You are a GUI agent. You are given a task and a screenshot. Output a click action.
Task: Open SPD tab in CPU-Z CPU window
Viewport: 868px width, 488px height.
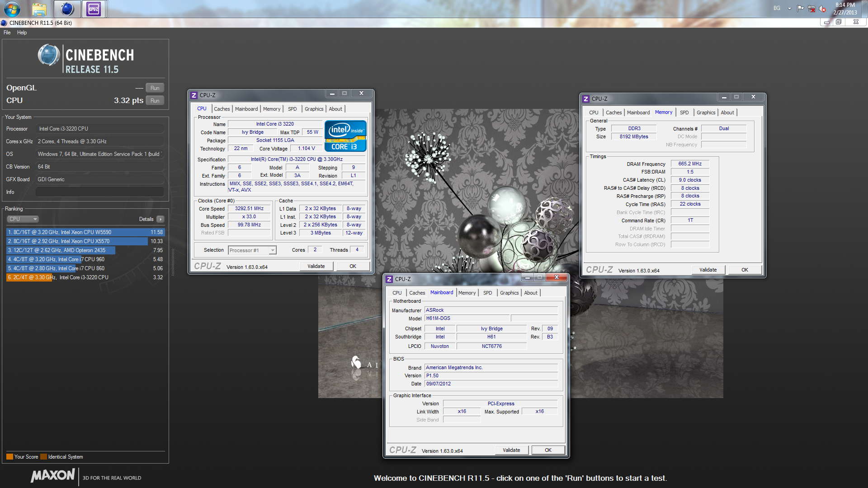292,109
